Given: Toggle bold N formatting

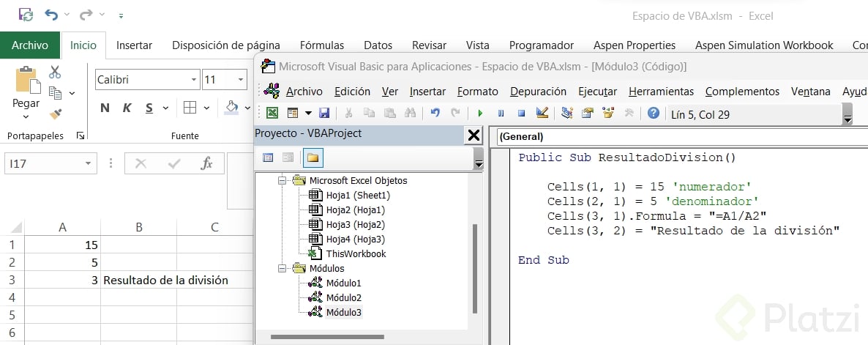Looking at the screenshot, I should (x=105, y=108).
